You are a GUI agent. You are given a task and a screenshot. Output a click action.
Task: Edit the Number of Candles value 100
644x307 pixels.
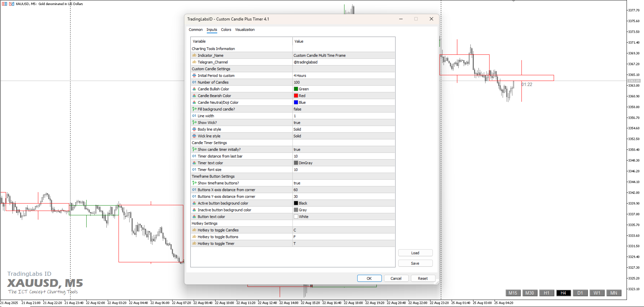pyautogui.click(x=344, y=82)
